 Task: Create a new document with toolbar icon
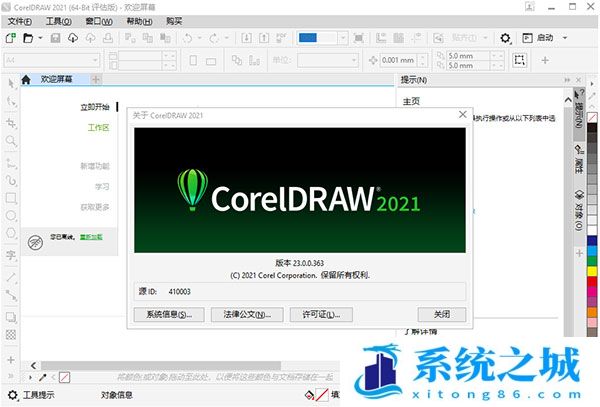(11, 38)
